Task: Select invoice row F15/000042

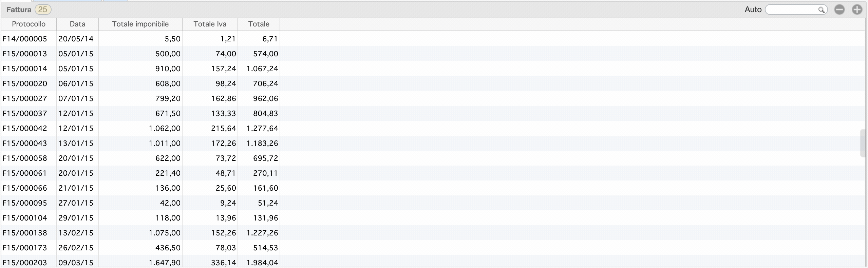Action: (x=433, y=128)
